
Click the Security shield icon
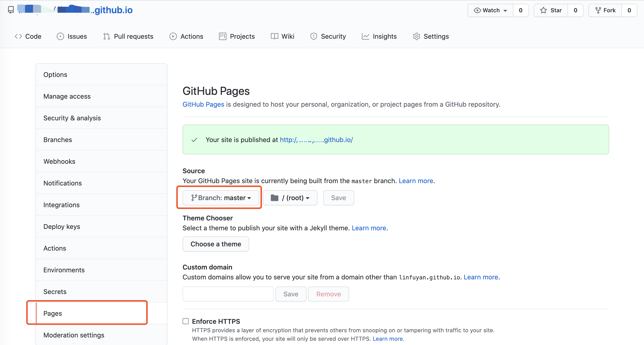(x=314, y=37)
